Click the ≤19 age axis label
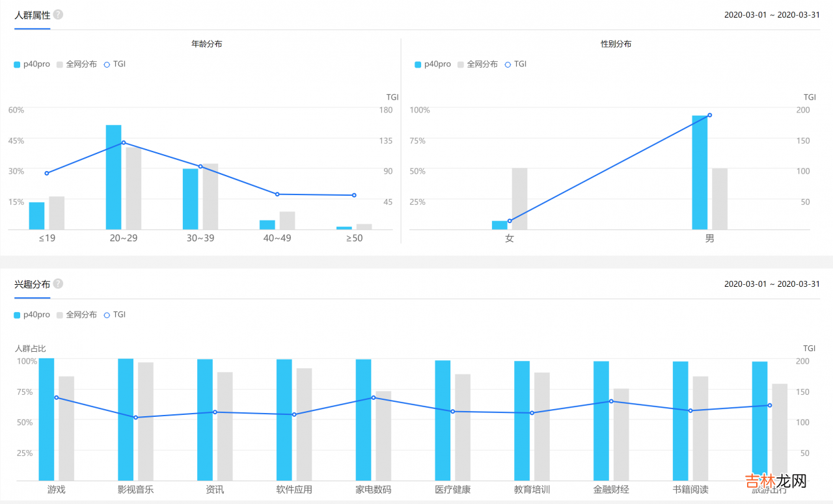The image size is (833, 504). click(47, 238)
